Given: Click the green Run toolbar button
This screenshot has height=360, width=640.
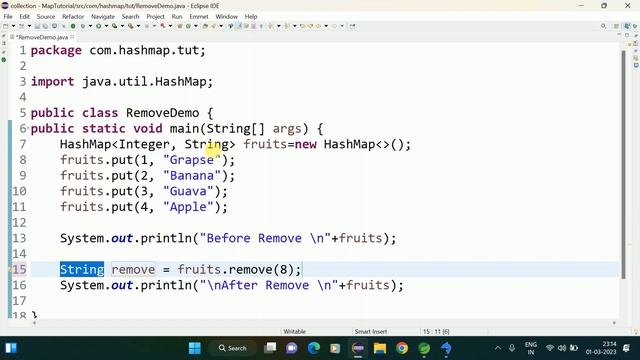Looking at the screenshot, I should [x=98, y=26].
